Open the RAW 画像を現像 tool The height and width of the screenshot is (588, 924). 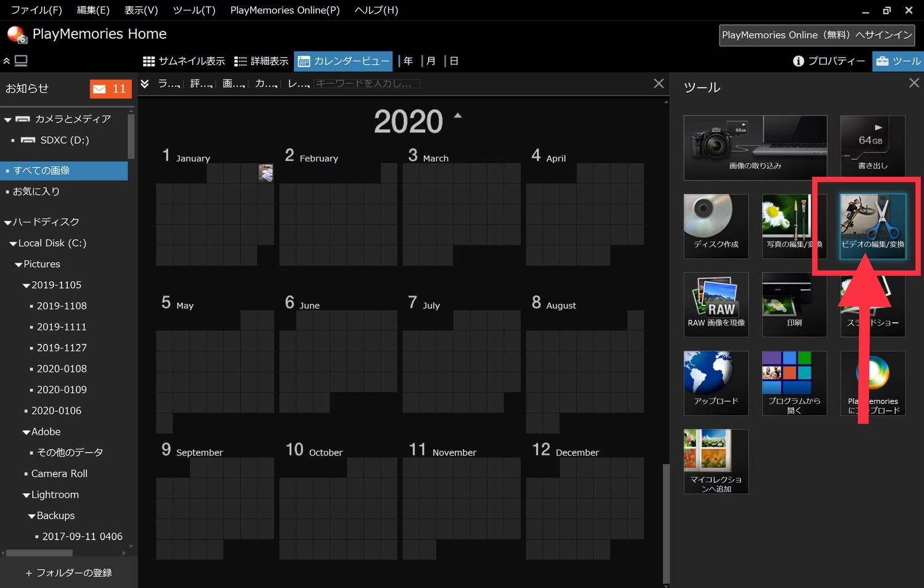716,304
